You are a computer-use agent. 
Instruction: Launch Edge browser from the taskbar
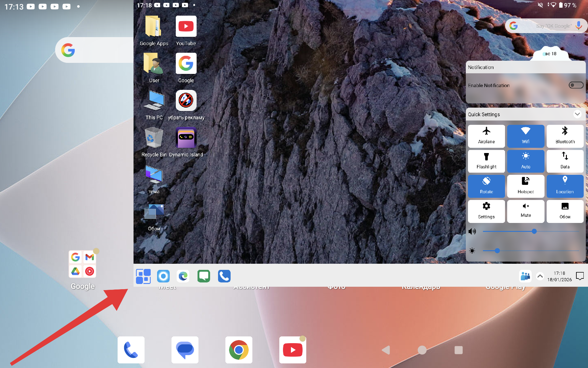coord(183,276)
